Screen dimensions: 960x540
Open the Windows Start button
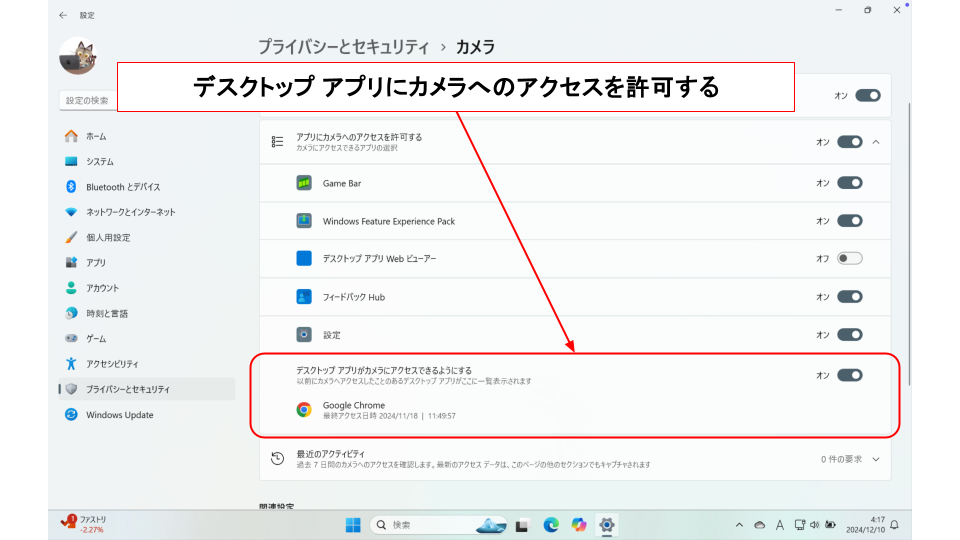coord(353,525)
